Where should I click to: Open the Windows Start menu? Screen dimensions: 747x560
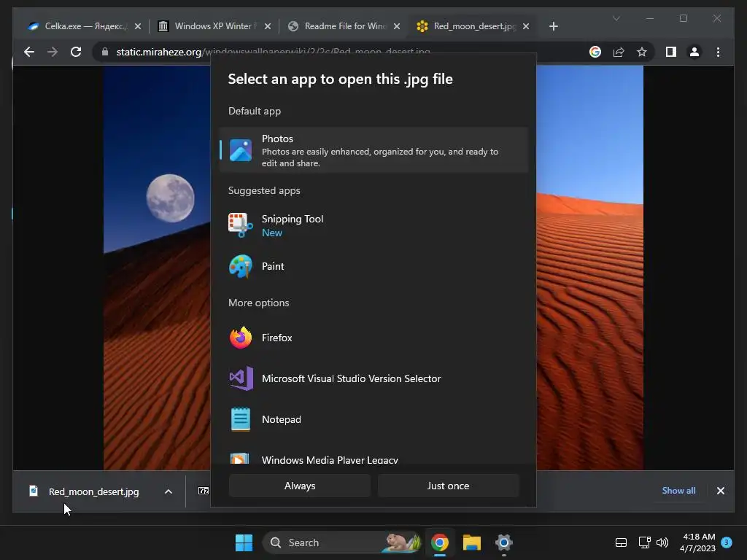244,542
